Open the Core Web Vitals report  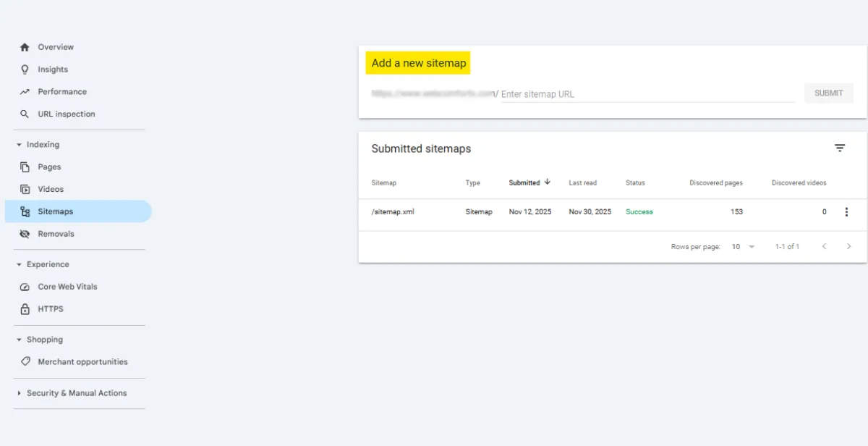[67, 286]
